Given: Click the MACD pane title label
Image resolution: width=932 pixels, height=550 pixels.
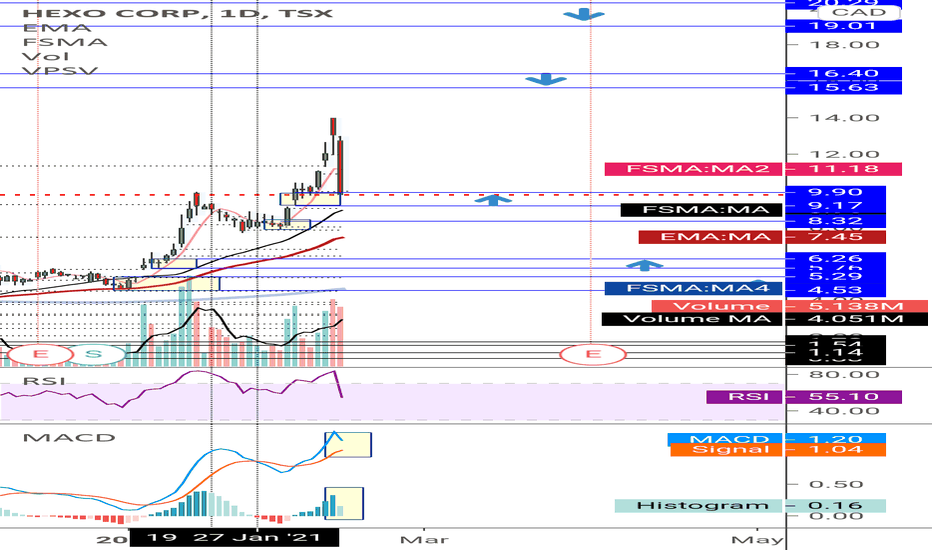Looking at the screenshot, I should (69, 438).
